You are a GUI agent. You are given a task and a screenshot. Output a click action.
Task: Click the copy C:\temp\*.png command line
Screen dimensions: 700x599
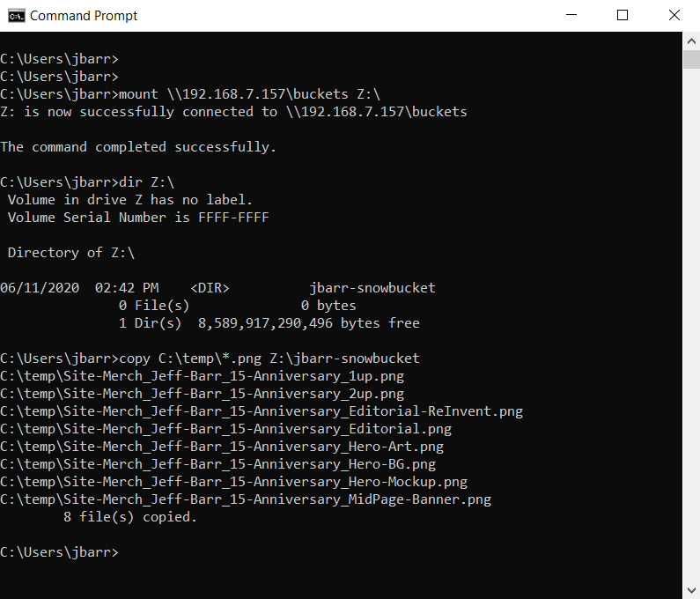[210, 359]
